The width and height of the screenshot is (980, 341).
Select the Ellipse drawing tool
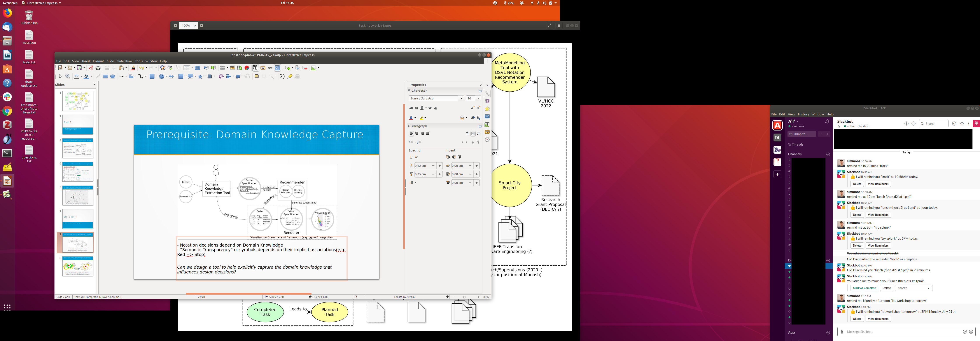pyautogui.click(x=113, y=77)
